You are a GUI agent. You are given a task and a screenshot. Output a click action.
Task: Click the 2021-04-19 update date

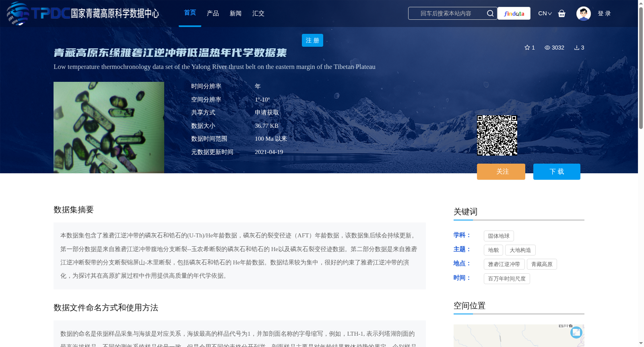point(269,152)
